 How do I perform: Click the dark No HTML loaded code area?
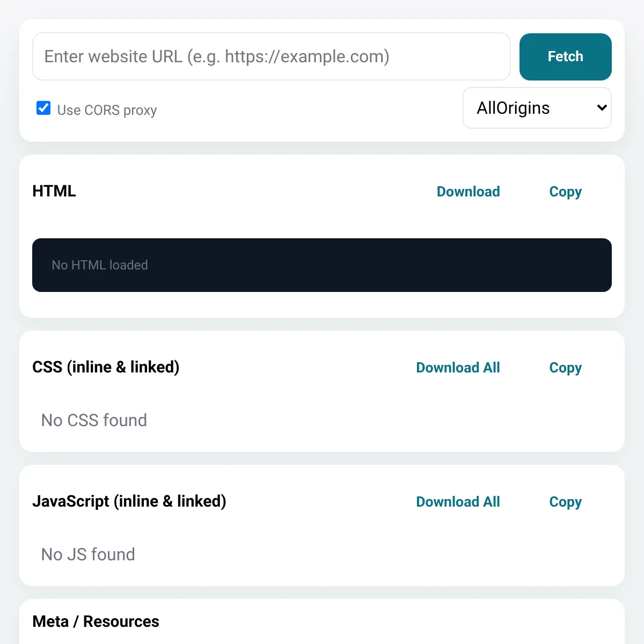click(322, 265)
